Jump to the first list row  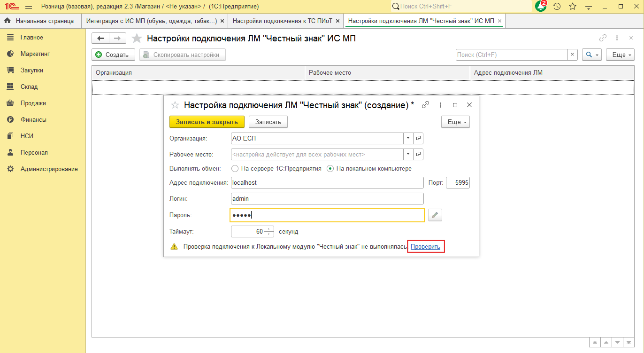[x=595, y=343]
